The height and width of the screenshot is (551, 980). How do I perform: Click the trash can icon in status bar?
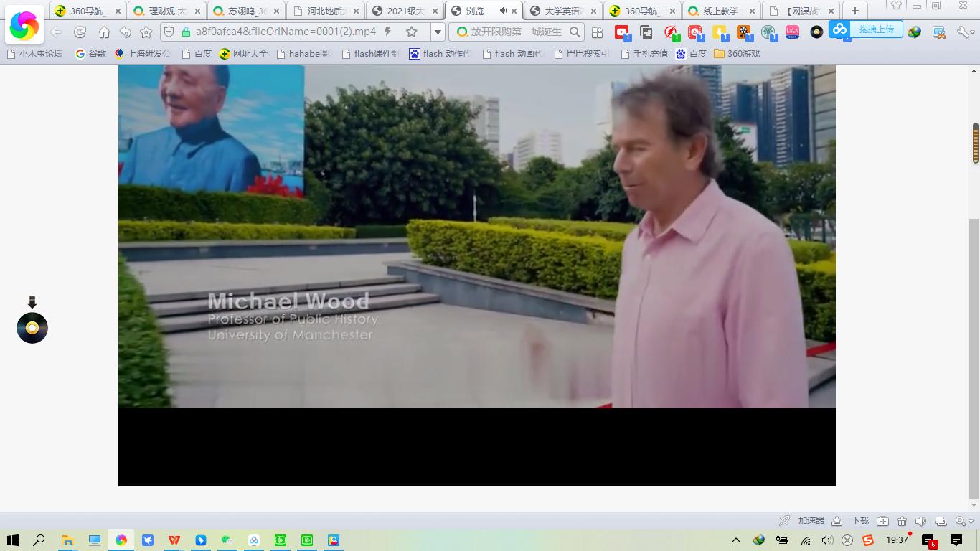(x=902, y=521)
